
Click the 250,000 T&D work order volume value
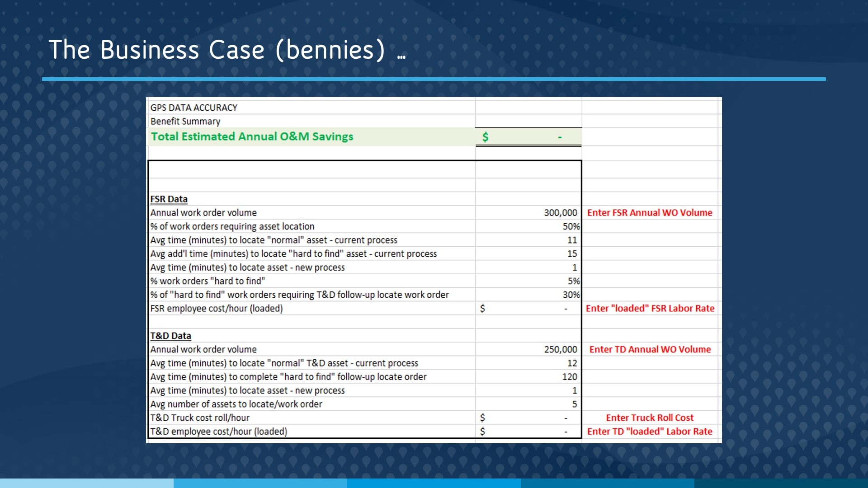tap(561, 349)
